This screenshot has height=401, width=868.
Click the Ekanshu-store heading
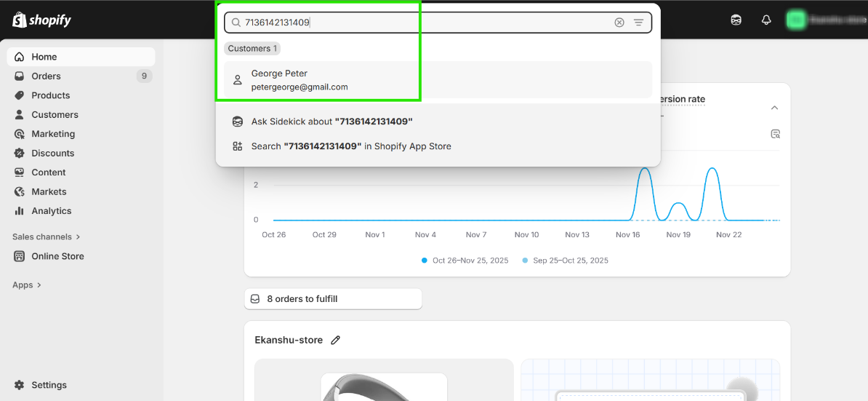(289, 340)
